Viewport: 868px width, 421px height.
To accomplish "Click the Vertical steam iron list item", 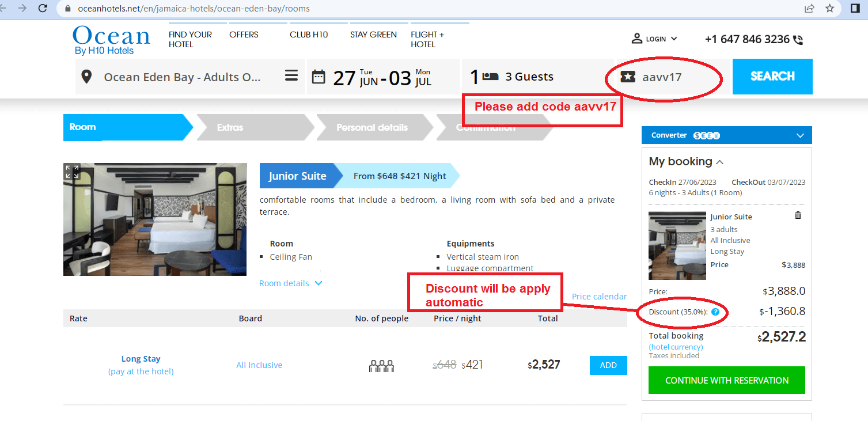I will click(483, 257).
